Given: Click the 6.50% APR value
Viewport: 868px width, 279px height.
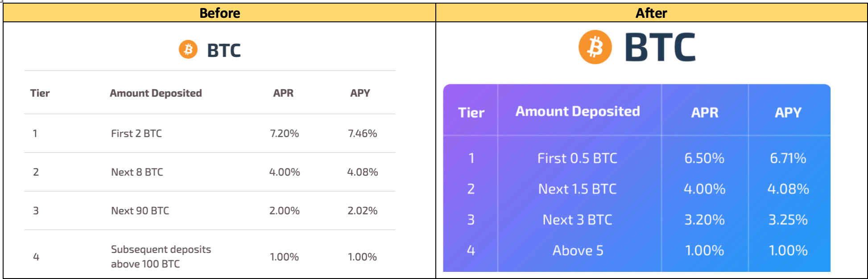Looking at the screenshot, I should click(704, 158).
